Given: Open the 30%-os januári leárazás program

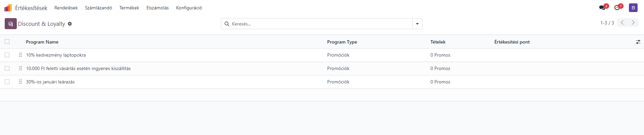Looking at the screenshot, I should pyautogui.click(x=50, y=82).
